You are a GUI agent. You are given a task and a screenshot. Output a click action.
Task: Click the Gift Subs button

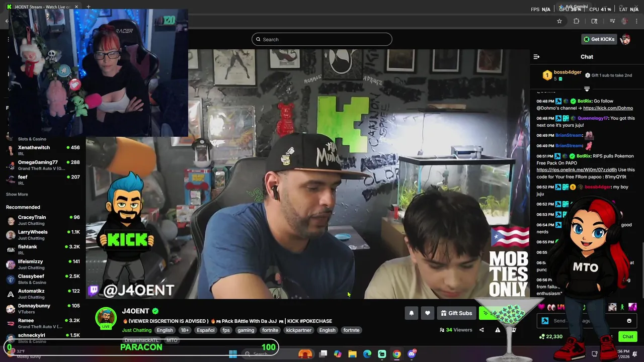point(456,313)
